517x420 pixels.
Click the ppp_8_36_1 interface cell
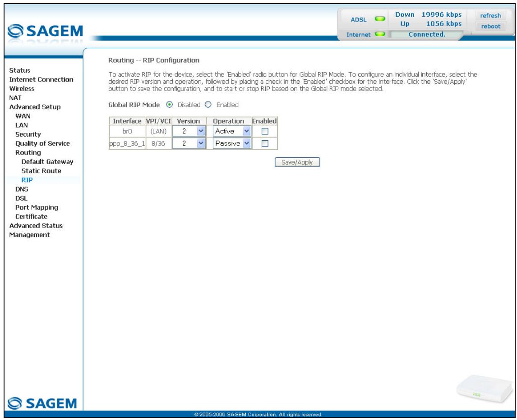pos(127,143)
